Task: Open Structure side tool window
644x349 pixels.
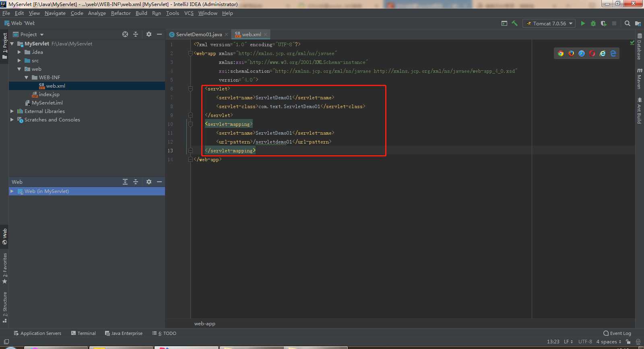Action: pos(5,308)
